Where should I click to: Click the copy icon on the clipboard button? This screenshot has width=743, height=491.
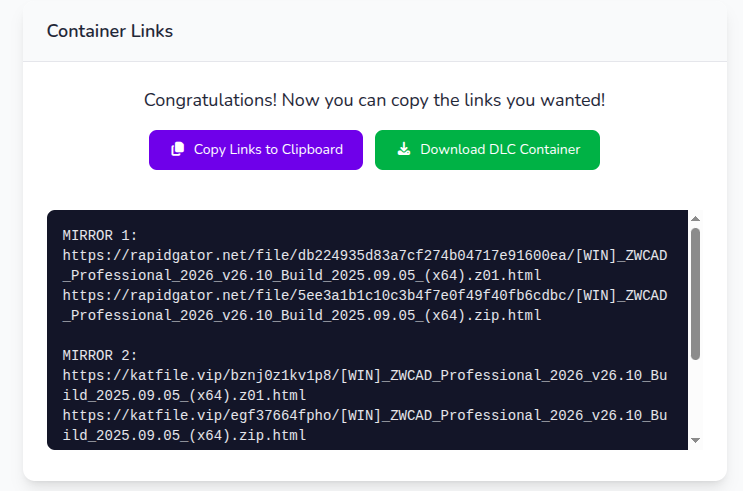[178, 149]
